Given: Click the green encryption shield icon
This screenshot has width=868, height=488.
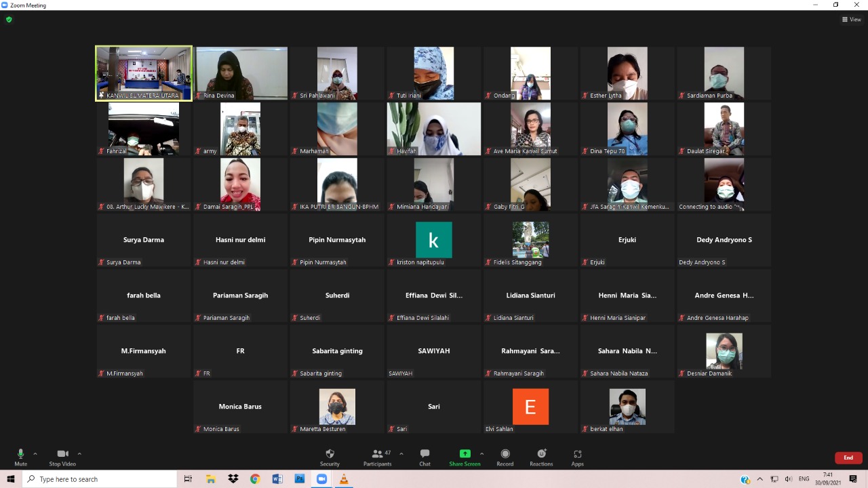Looking at the screenshot, I should click(9, 20).
